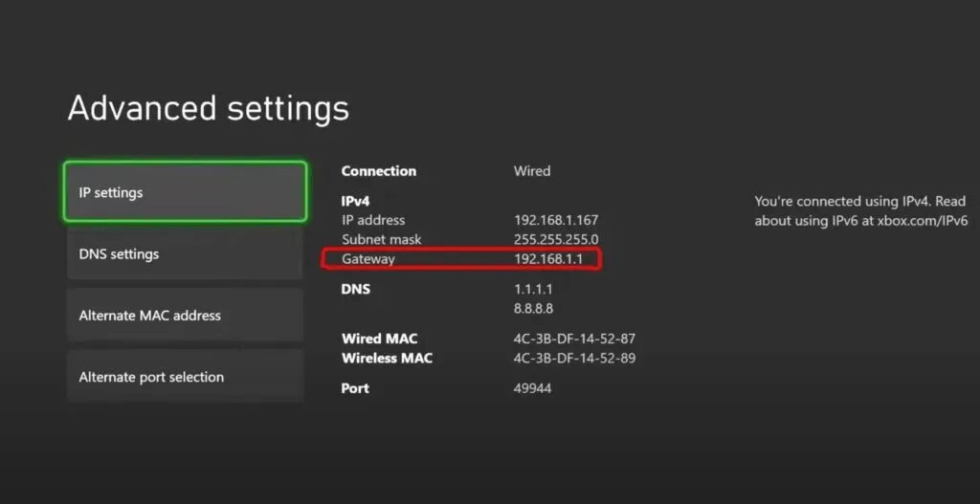Click the Port value 49944
Viewport: 980px width, 504px height.
[532, 388]
